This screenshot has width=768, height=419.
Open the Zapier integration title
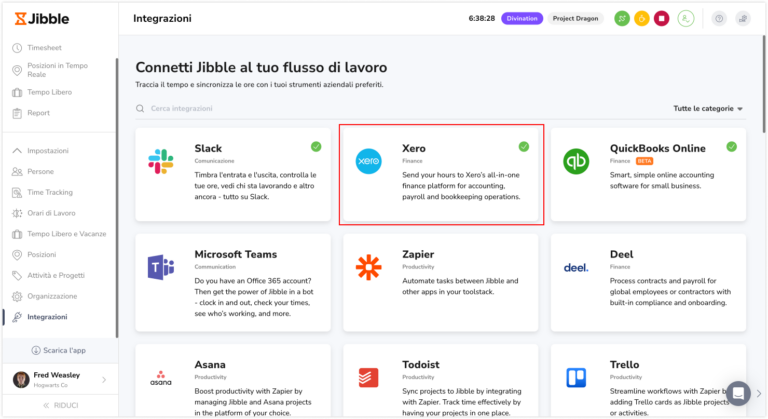tap(418, 254)
